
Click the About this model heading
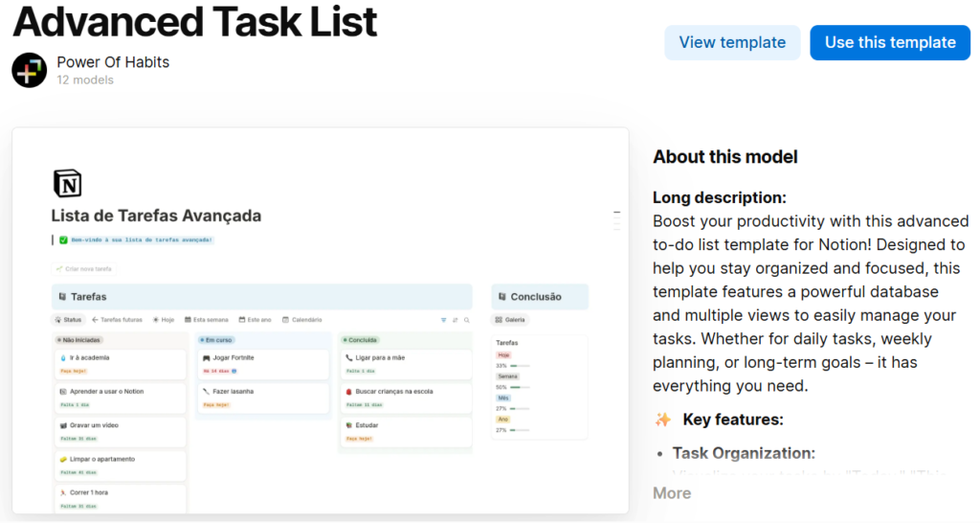pyautogui.click(x=725, y=157)
